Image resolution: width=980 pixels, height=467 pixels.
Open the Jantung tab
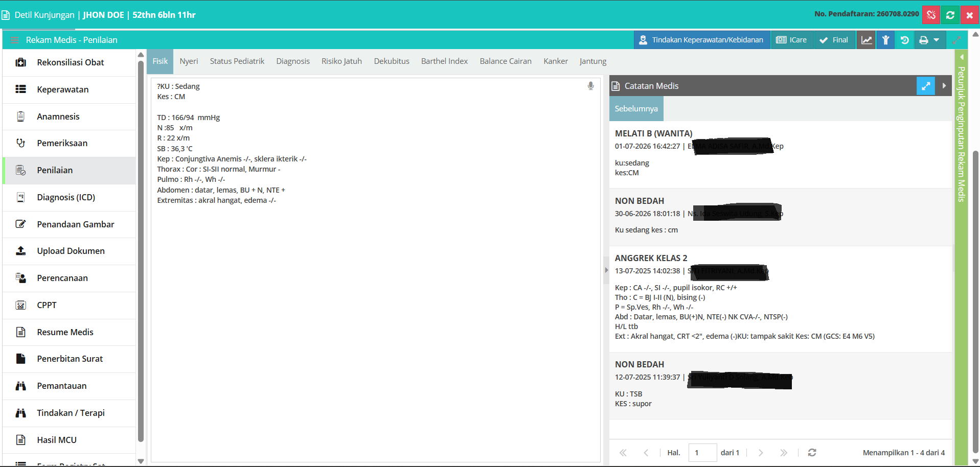[593, 61]
